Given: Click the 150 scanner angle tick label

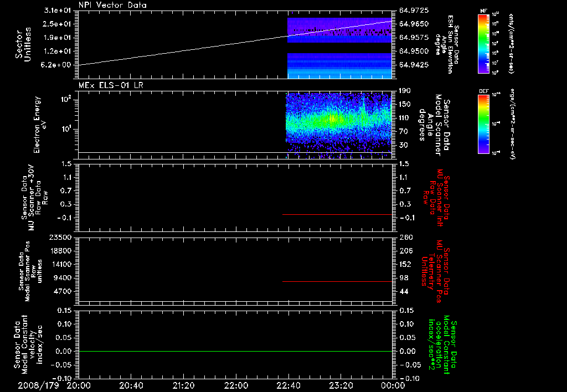Looking at the screenshot, I should pyautogui.click(x=405, y=105).
